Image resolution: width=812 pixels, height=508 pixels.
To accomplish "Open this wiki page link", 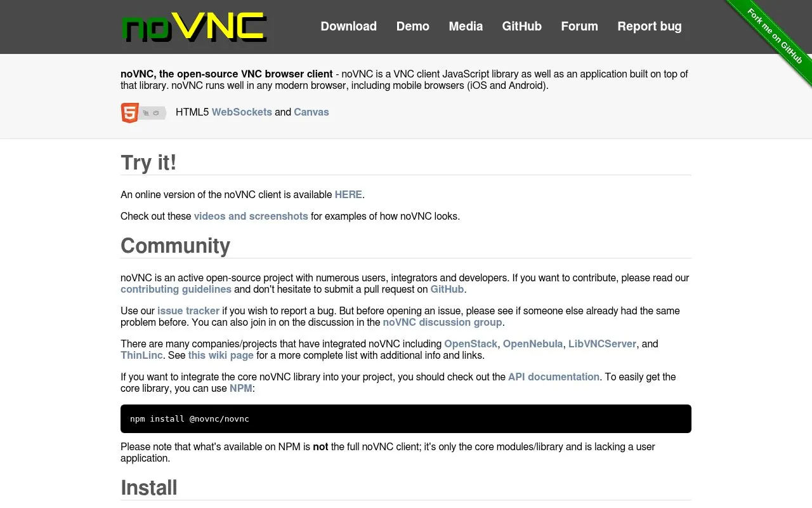I will 221,355.
